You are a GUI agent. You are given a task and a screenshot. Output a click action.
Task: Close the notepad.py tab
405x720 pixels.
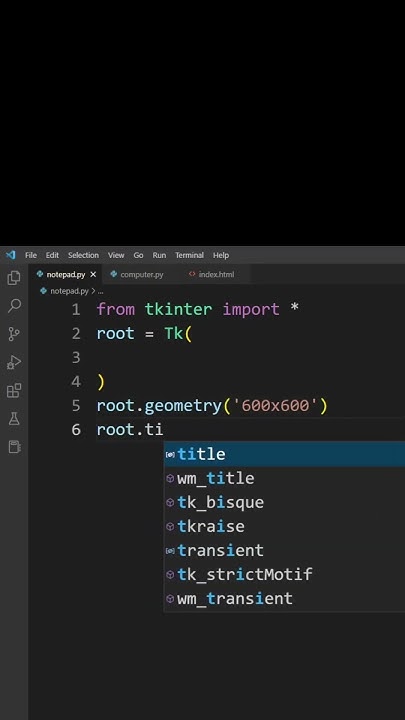[x=93, y=275]
